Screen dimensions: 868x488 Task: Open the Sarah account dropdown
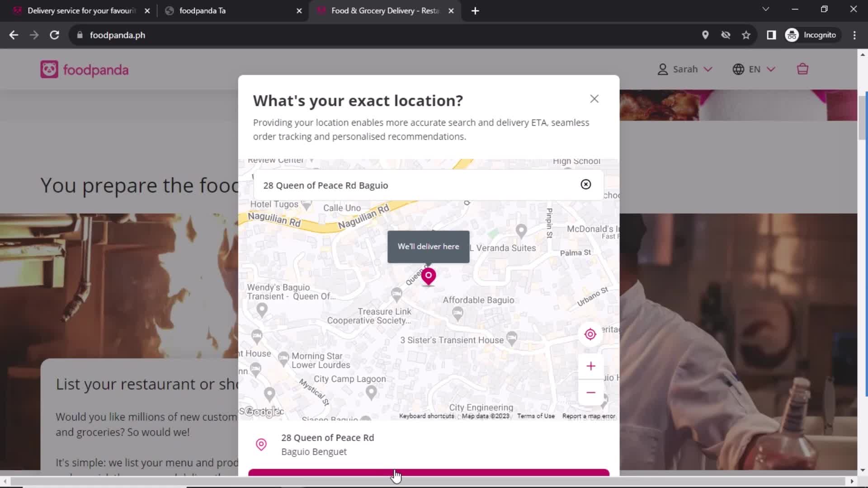685,69
